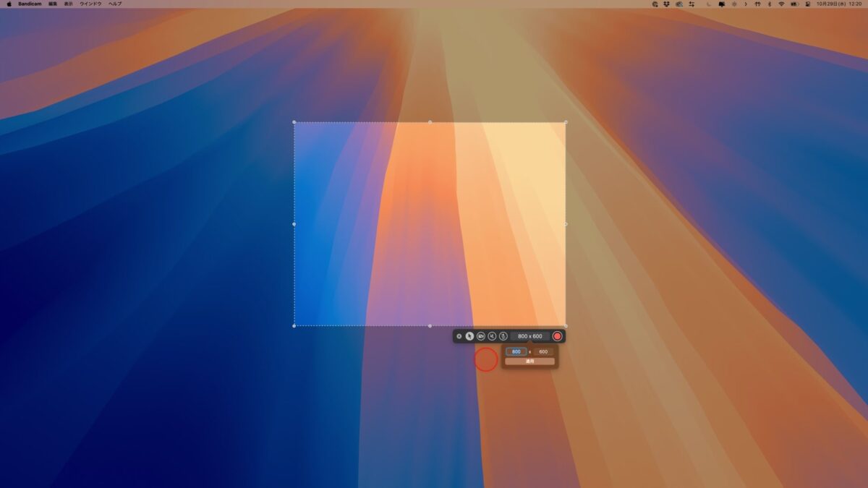Click the battery icon in menu bar
Screen dimensions: 868x488
(794, 4)
